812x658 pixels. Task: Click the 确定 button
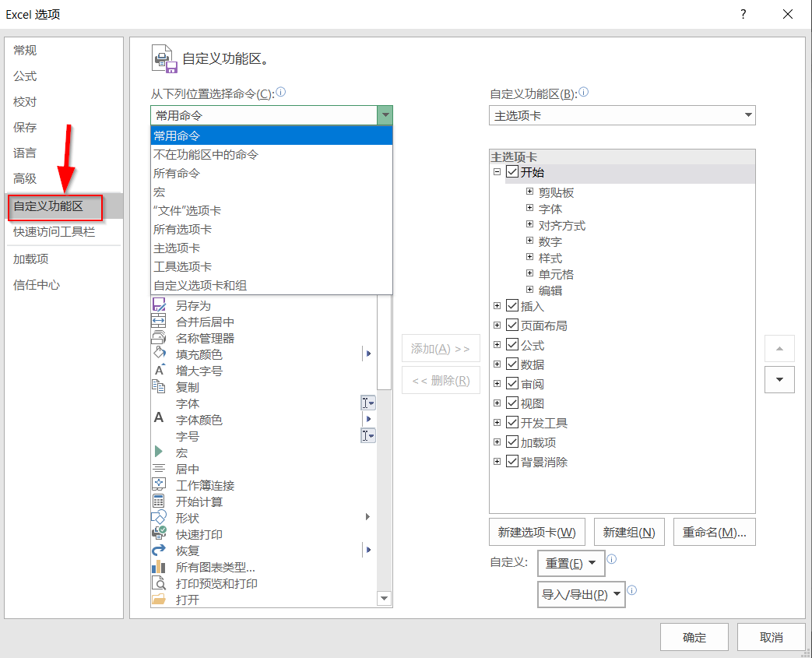(x=694, y=637)
